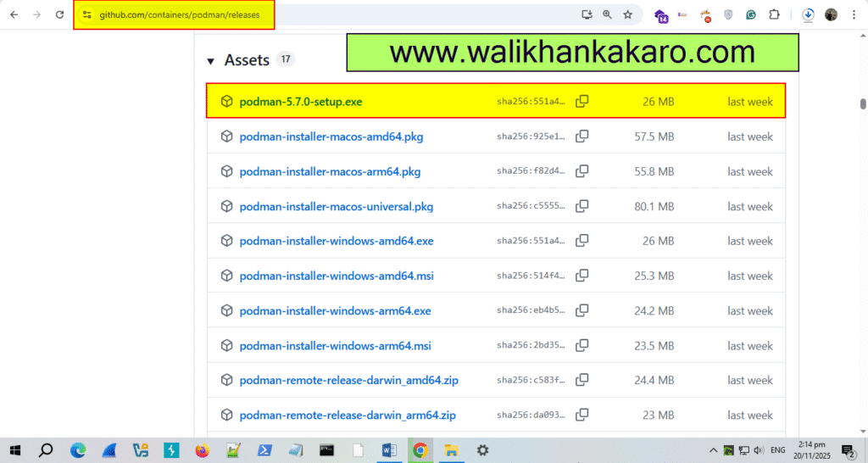Copy SHA256 for macos-arm64.pkg installer

tap(581, 171)
